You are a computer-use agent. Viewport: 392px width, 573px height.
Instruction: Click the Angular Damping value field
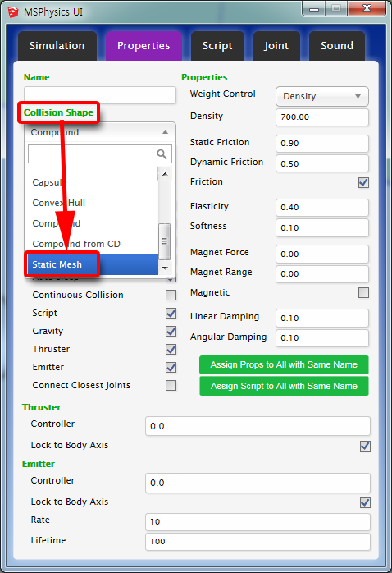322,337
